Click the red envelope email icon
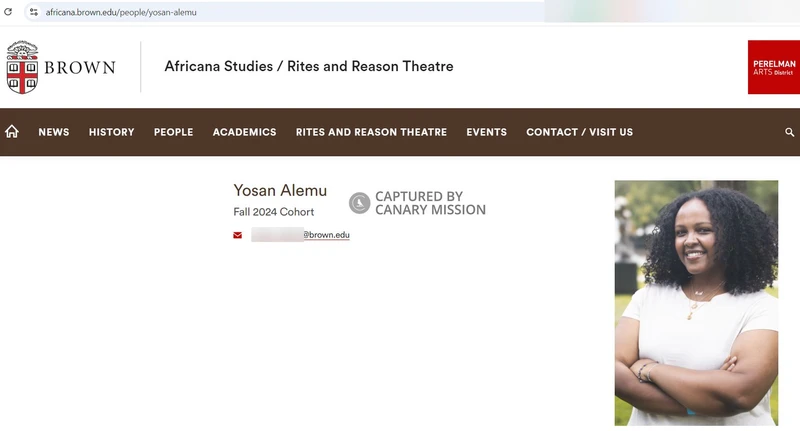800x431 pixels. (238, 235)
